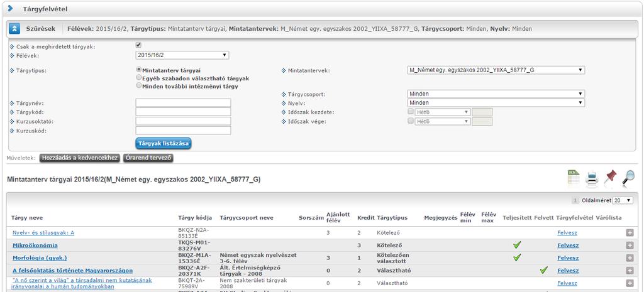Open Mikroökonómia subject link
Viewport: 644px width, 292px height.
click(x=35, y=246)
